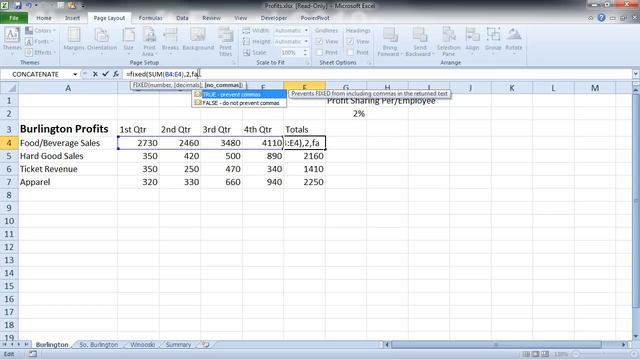Adjust the Scale percentage stepper
The width and height of the screenshot is (640, 360).
coord(305,52)
